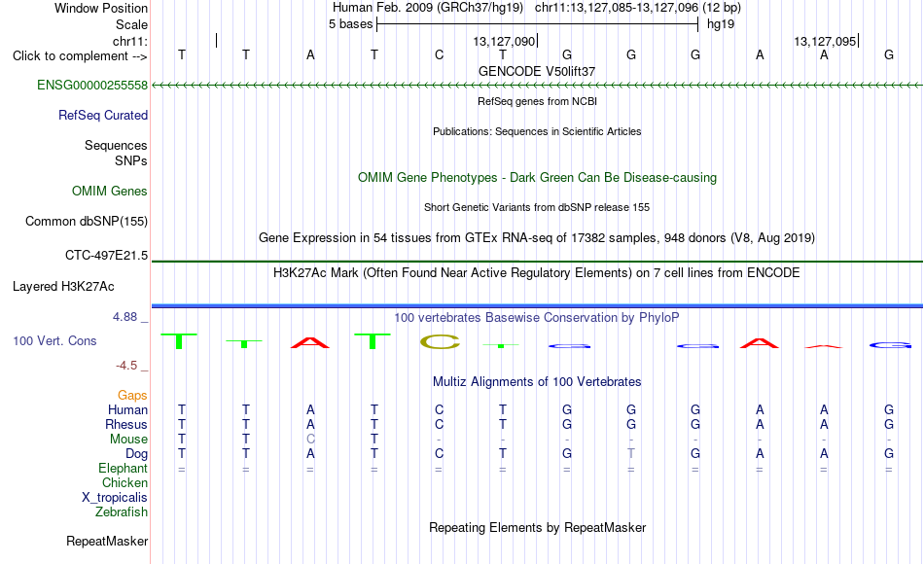Click the Sequences track label

coord(116,146)
